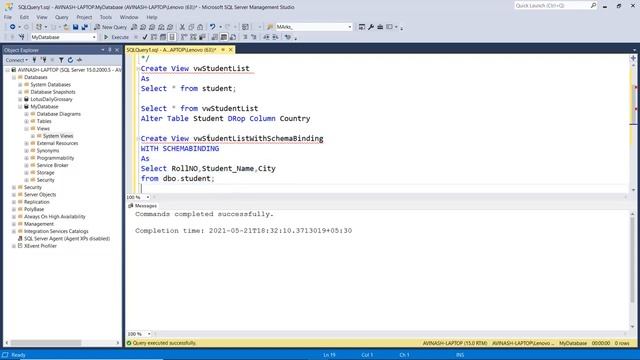
Task: Collapse the MyDatabase node
Action: 20,107
